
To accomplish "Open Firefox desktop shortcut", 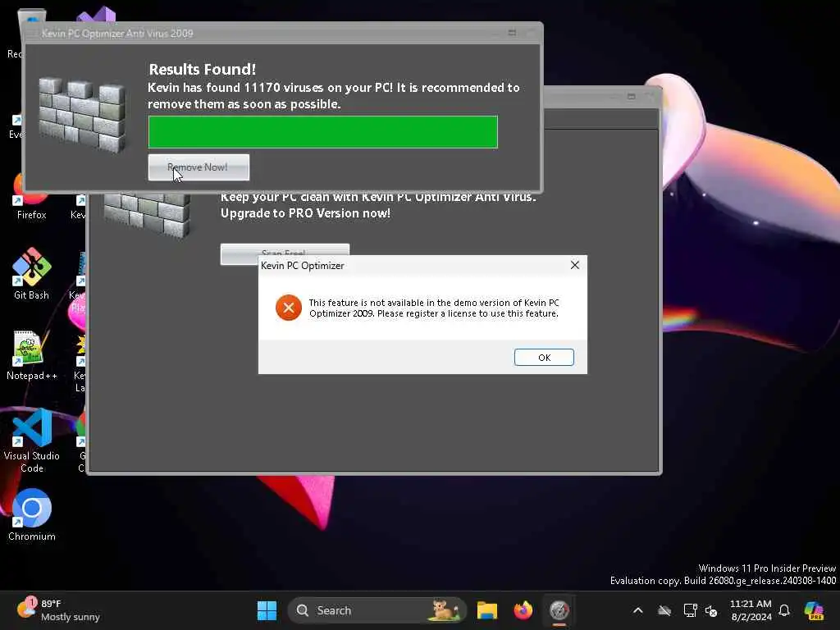I will (31, 197).
